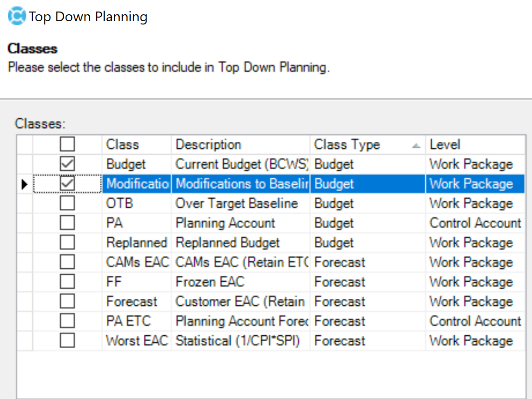The height and width of the screenshot is (399, 532).
Task: Select the "OTB" class cell
Action: coord(136,203)
